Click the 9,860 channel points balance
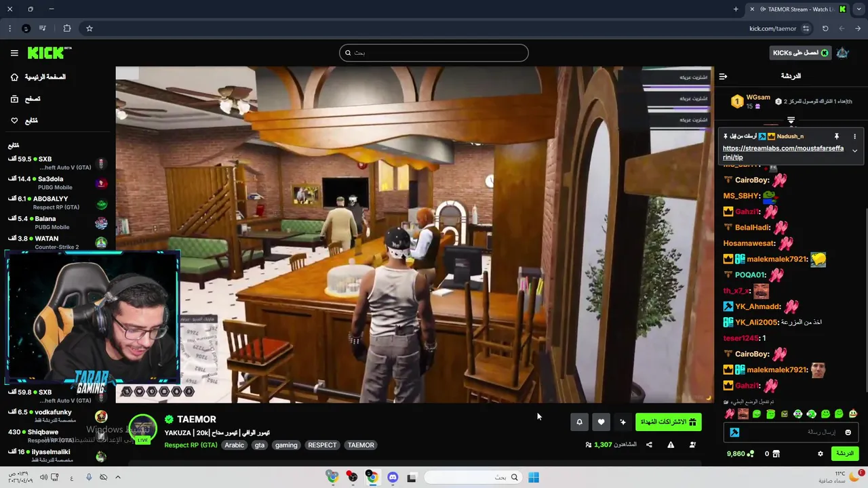The image size is (868, 488). click(x=740, y=454)
